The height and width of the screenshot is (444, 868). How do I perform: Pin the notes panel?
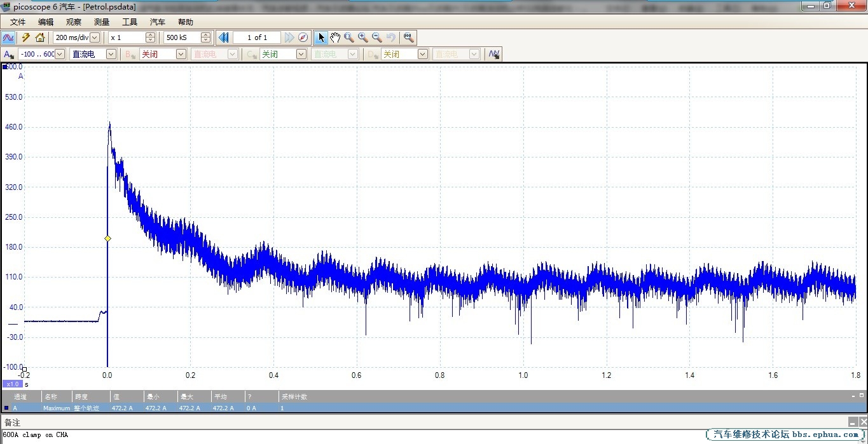tap(852, 422)
